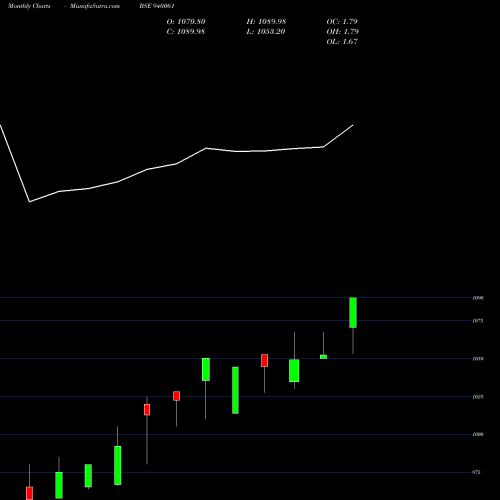Viewport: 500px width, 500px height.
Task: Click the lowest point of the white line chart
Action: click(x=30, y=202)
